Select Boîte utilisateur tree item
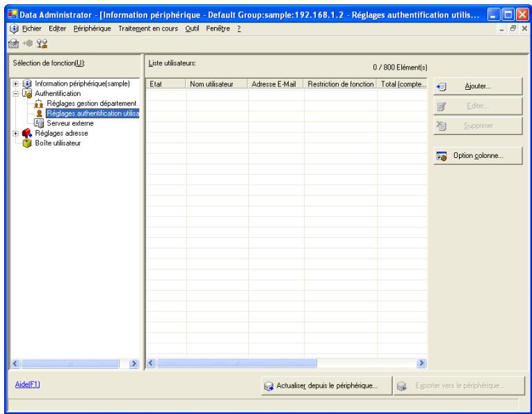This screenshot has height=414, width=532. point(58,143)
